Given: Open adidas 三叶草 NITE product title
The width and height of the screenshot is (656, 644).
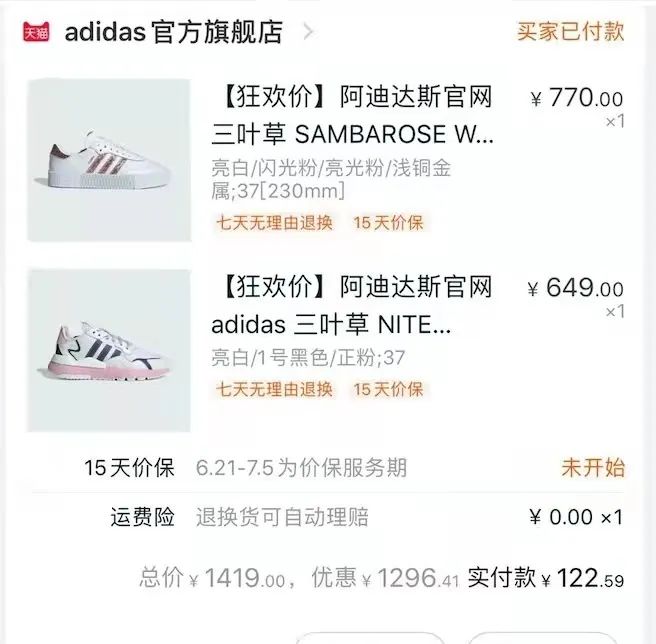Looking at the screenshot, I should [352, 307].
